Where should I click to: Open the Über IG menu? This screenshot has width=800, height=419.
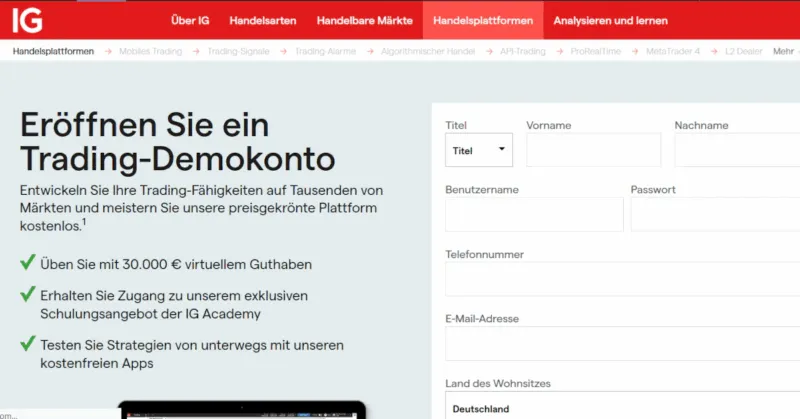tap(190, 20)
